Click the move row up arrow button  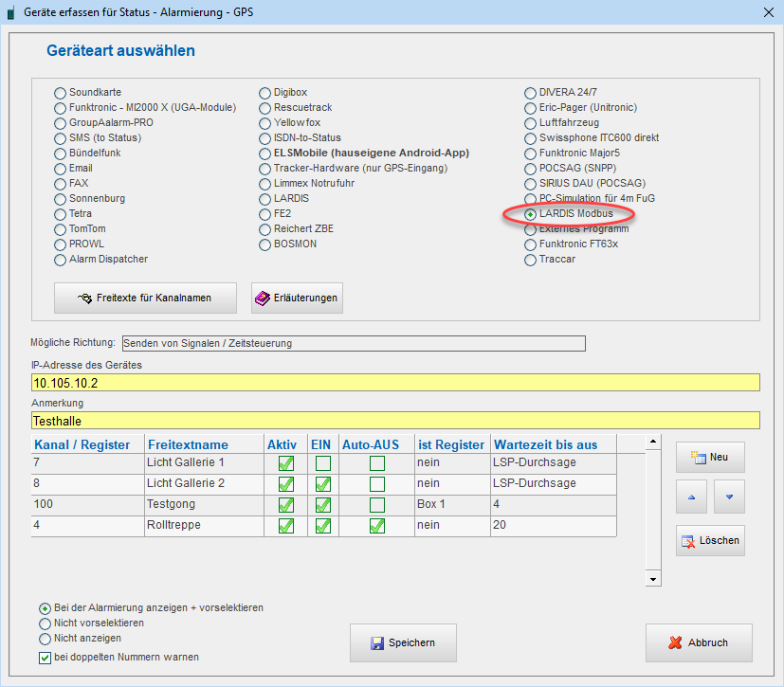[x=691, y=497]
